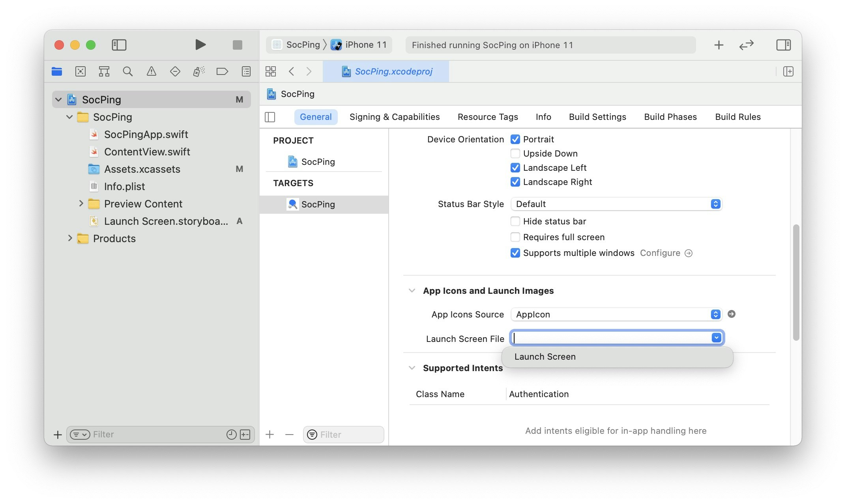Show the Project navigator folder icon
This screenshot has height=504, width=846.
tap(57, 71)
